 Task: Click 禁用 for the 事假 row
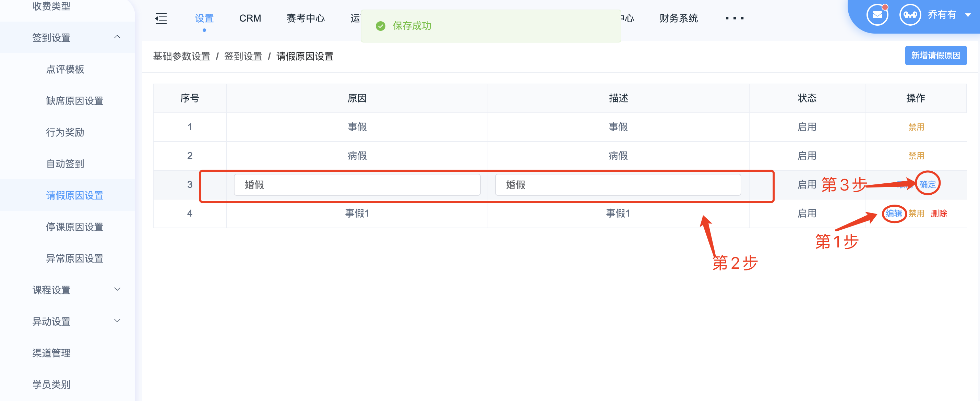(x=916, y=127)
